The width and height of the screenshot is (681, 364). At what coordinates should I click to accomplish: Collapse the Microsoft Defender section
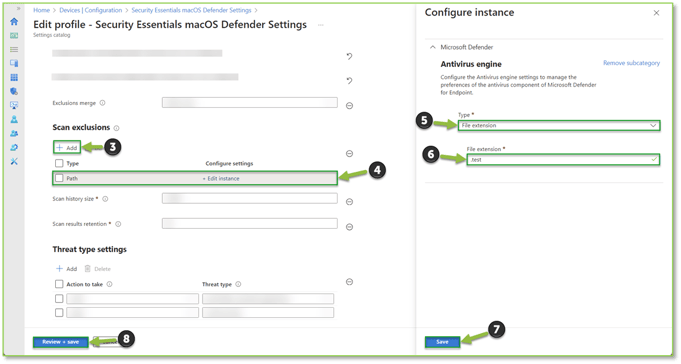(x=433, y=47)
